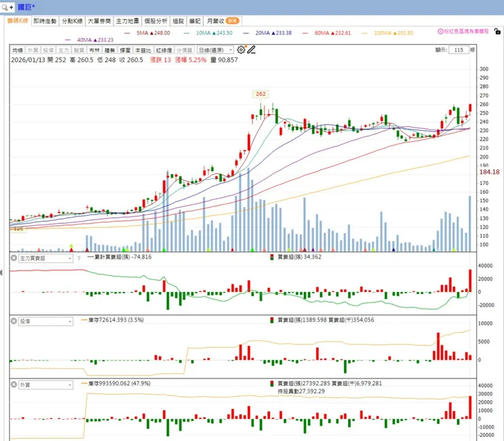Click the 國巨* stock name link
The height and width of the screenshot is (441, 504).
point(27,7)
